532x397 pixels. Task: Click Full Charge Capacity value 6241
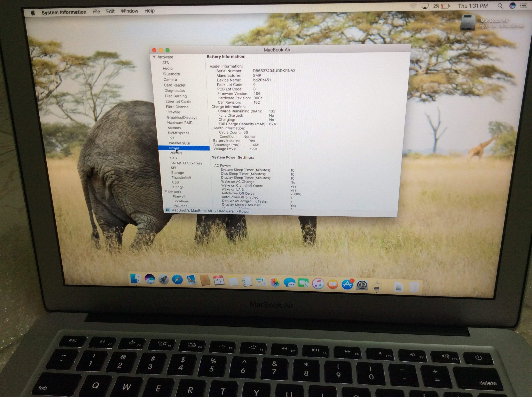pos(273,124)
